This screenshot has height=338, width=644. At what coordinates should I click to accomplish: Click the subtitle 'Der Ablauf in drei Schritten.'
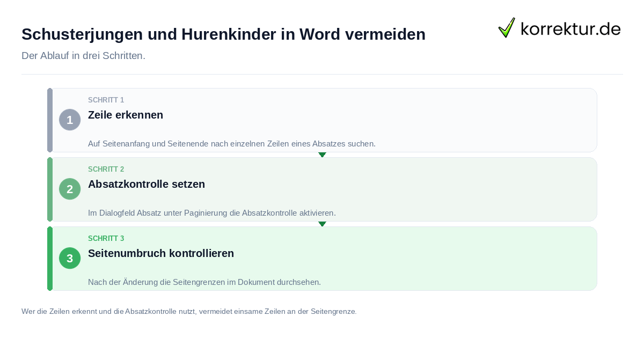point(83,56)
